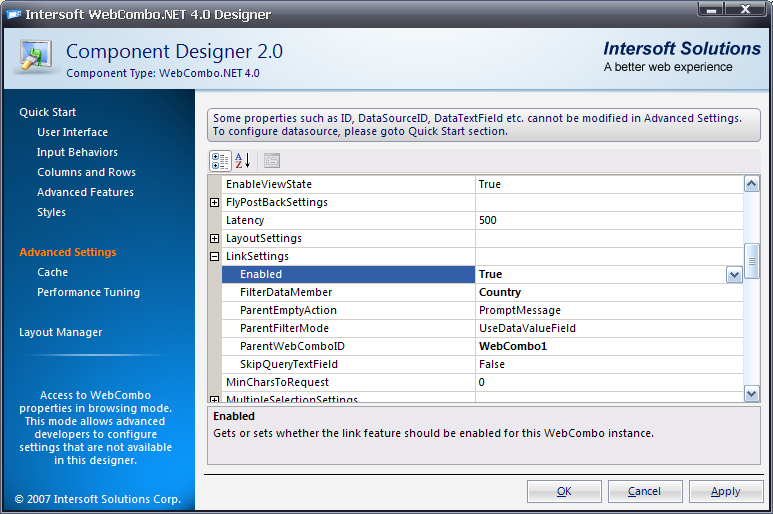Select the Enabled property under LinkSettings
The image size is (773, 514).
[x=348, y=274]
